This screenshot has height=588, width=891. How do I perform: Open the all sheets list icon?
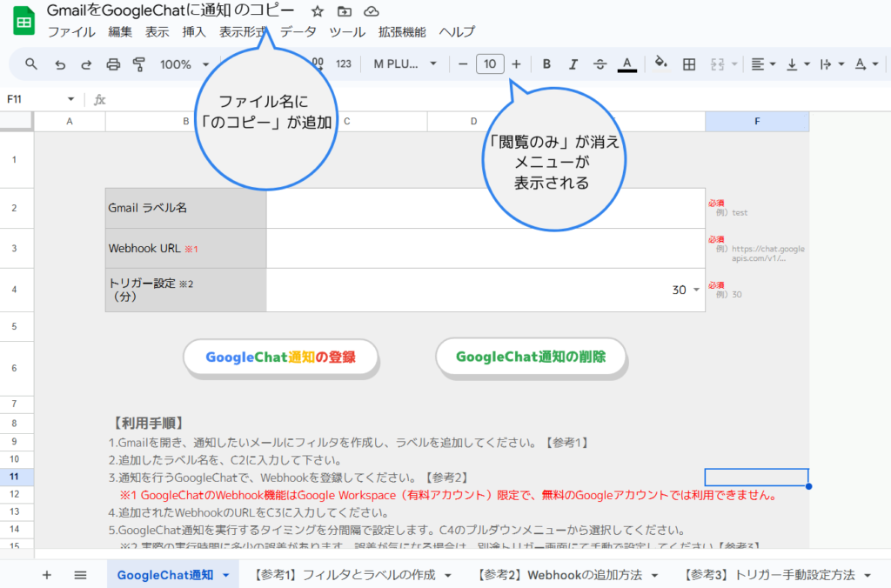pyautogui.click(x=80, y=575)
